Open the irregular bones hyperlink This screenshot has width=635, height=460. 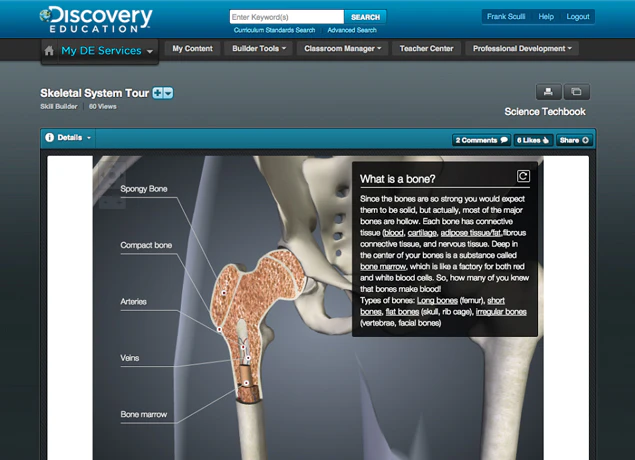[x=501, y=312]
